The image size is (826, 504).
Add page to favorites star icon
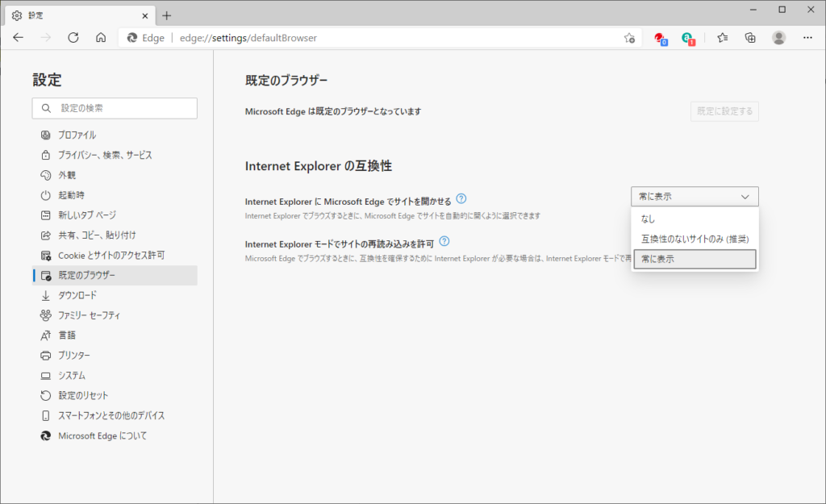629,38
